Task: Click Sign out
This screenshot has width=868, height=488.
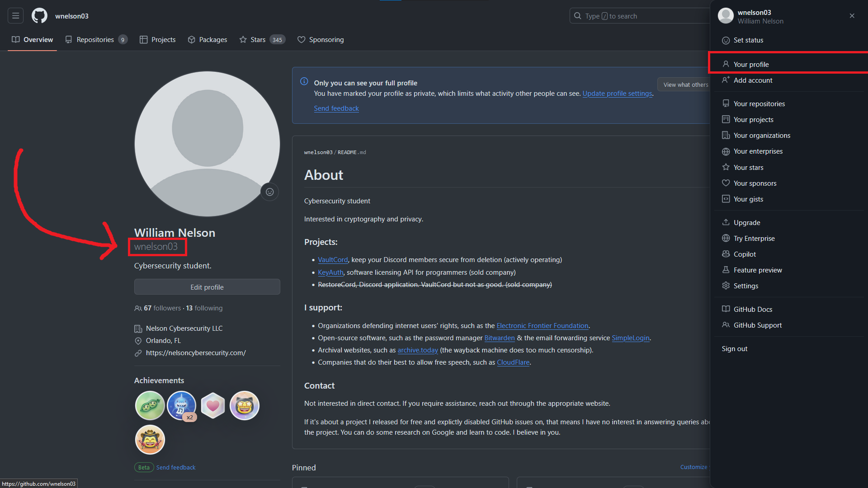Action: tap(788, 349)
